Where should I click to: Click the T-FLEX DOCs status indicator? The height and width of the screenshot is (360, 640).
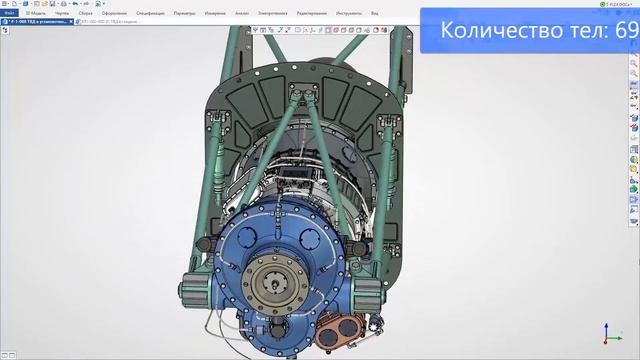616,4
